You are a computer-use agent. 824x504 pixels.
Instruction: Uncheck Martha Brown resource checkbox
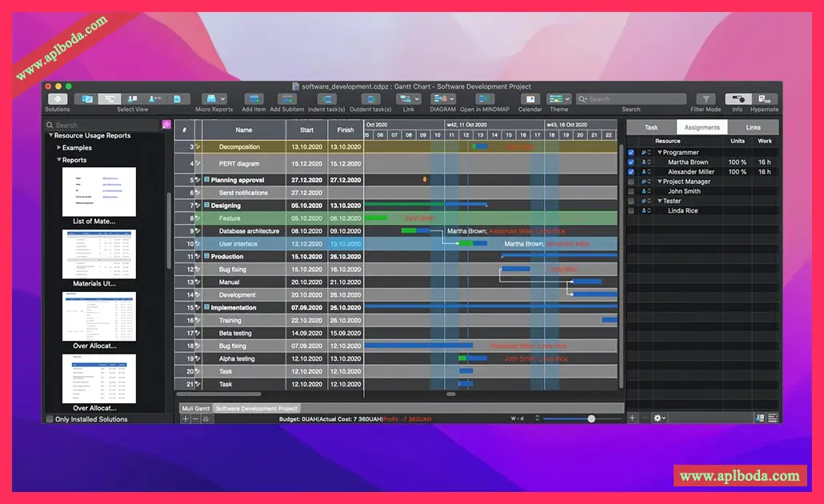pos(631,162)
